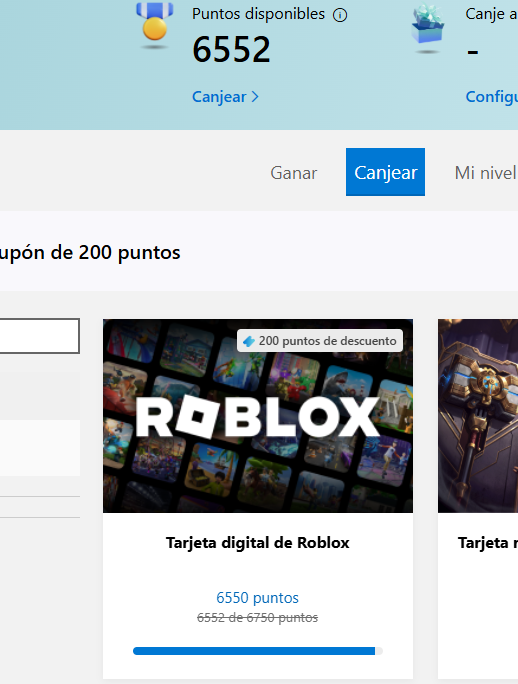
Task: Open the Tarjeta digital de Roblox title
Action: coord(257,543)
